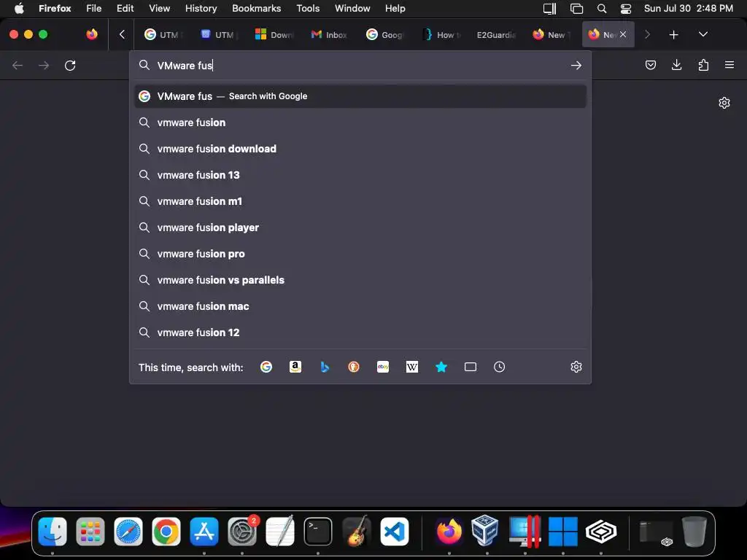Search bookmarks using star icon
The image size is (747, 560).
(x=441, y=367)
